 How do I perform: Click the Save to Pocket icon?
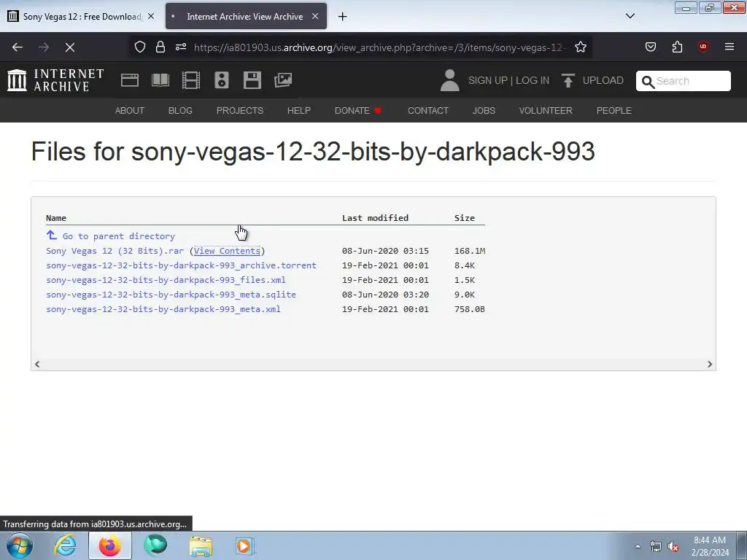tap(650, 47)
